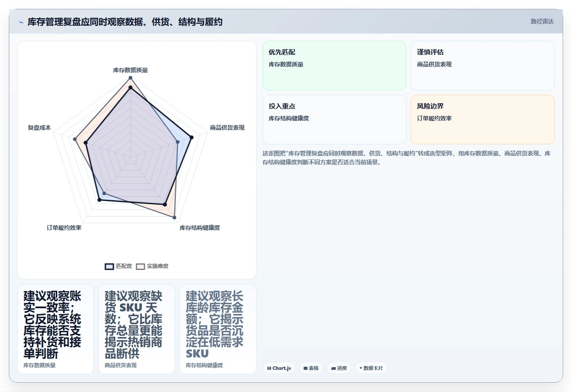Select the 进度 tag chip
Image resolution: width=572 pixels, height=392 pixels.
[x=339, y=368]
